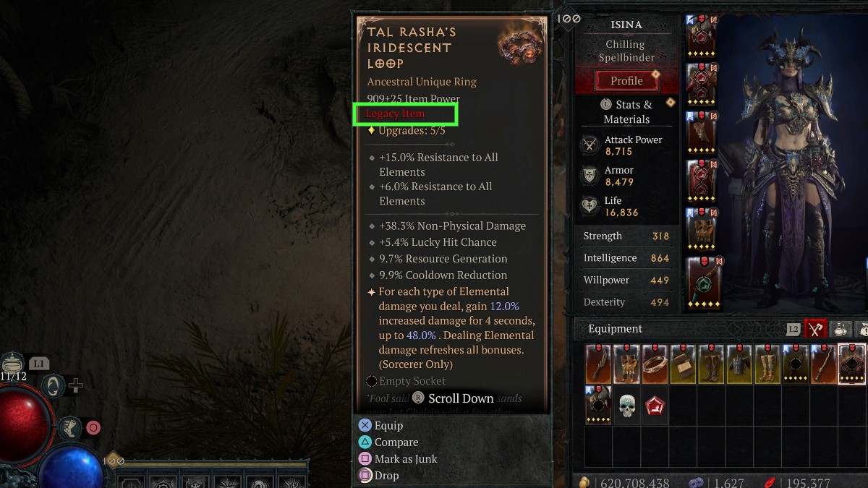The image size is (868, 488).
Task: Select the dagger item in inventory
Action: [x=599, y=364]
